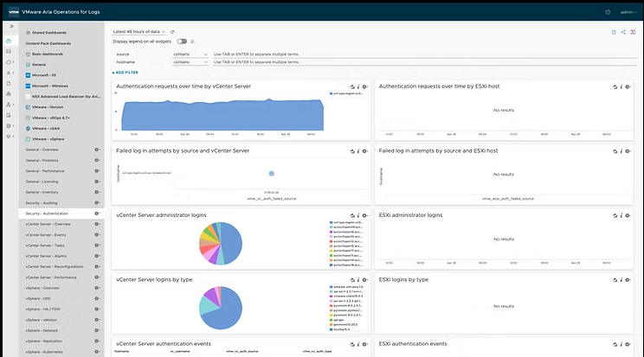Open the cloud icon in navigation rail
This screenshot has height=357, width=644.
[x=9, y=62]
